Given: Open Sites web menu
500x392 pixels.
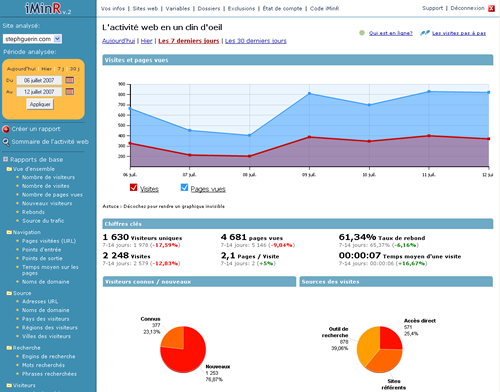Looking at the screenshot, I should [145, 9].
